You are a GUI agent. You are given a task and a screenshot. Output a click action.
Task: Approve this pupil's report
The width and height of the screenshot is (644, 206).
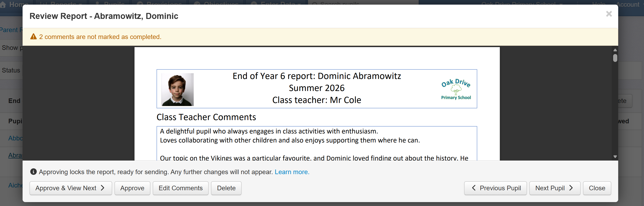pyautogui.click(x=132, y=188)
